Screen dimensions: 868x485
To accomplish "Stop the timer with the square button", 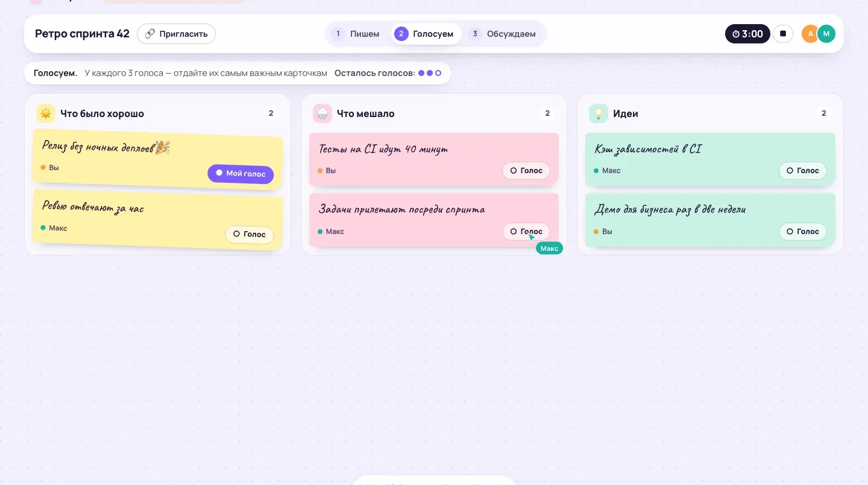I will point(783,34).
